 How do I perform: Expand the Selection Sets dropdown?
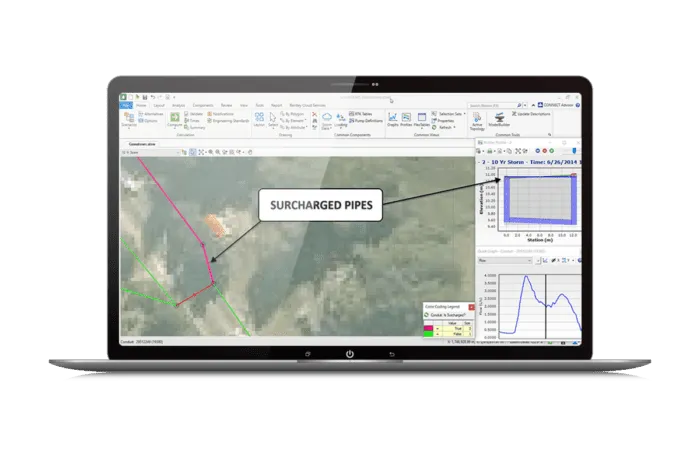[x=449, y=114]
